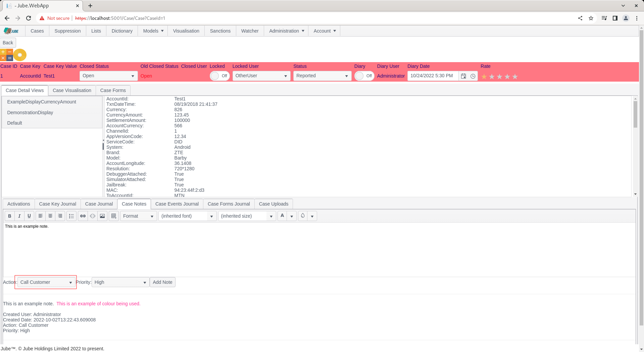The height and width of the screenshot is (352, 644).
Task: Create a table in the note editor
Action: click(x=114, y=216)
